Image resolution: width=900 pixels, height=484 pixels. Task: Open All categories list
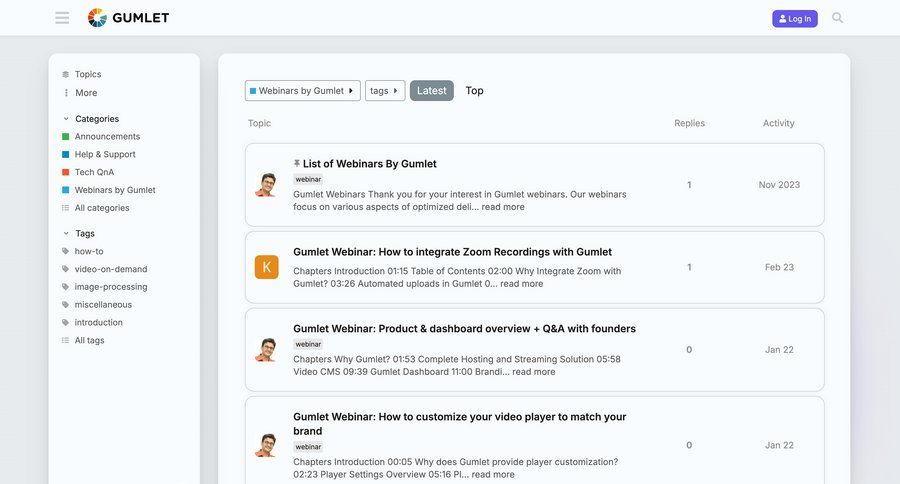(102, 207)
